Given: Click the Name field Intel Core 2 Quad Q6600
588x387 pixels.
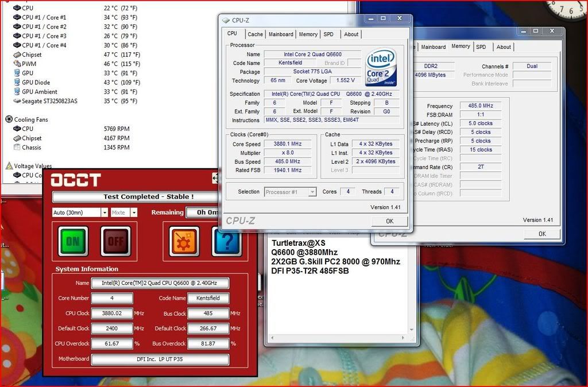Looking at the screenshot, I should click(312, 55).
